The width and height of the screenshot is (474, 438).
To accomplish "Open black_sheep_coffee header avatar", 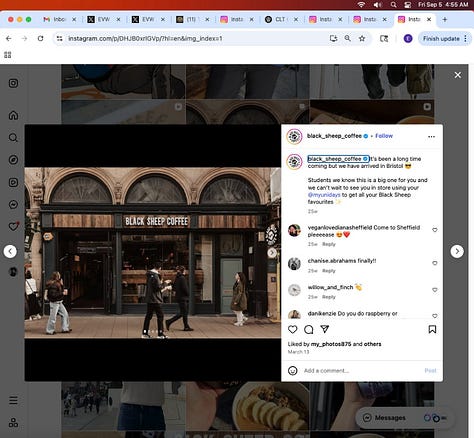I will click(294, 136).
